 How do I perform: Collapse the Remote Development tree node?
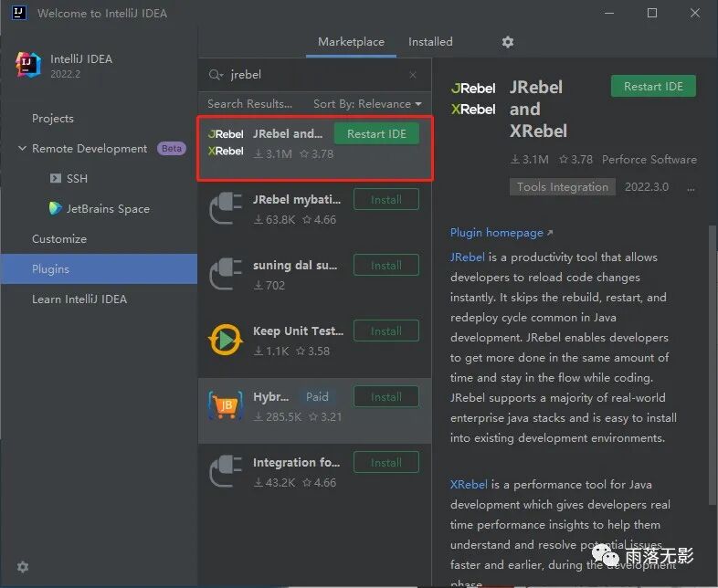pyautogui.click(x=22, y=148)
